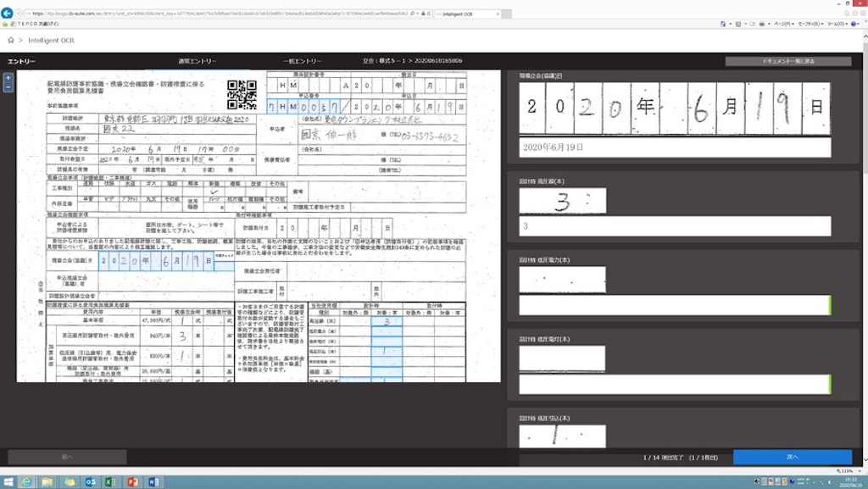Open a new browser tab

(507, 14)
